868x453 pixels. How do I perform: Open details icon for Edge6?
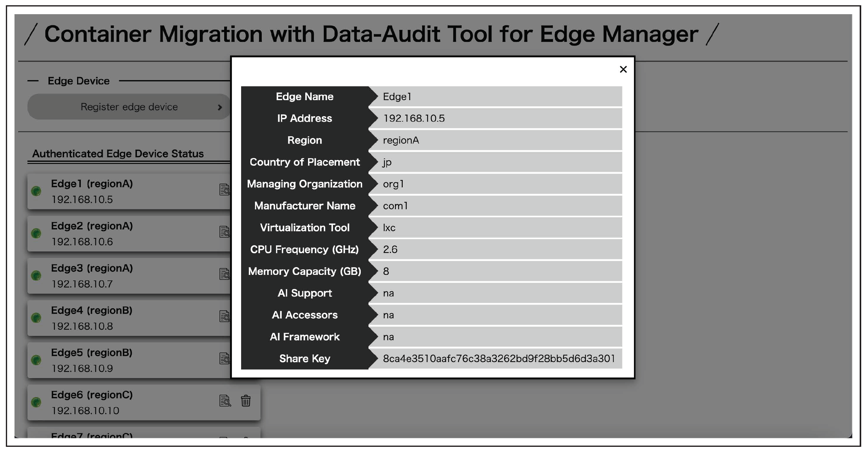(225, 401)
